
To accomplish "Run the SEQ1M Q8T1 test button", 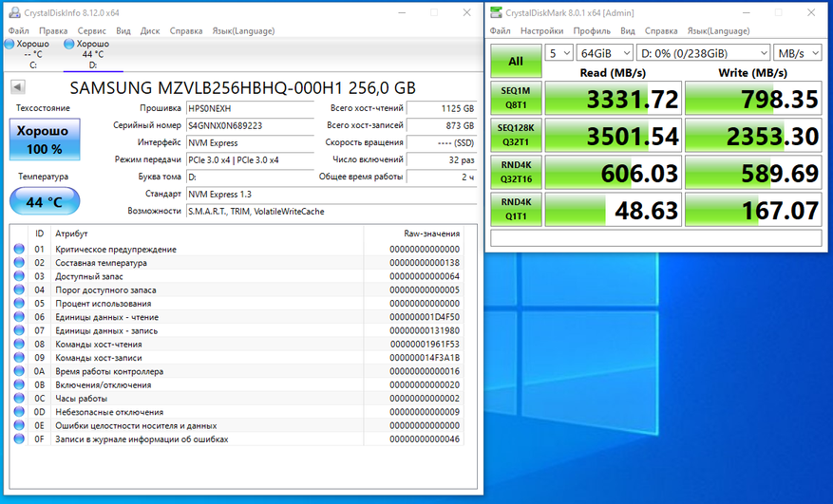I will (516, 99).
